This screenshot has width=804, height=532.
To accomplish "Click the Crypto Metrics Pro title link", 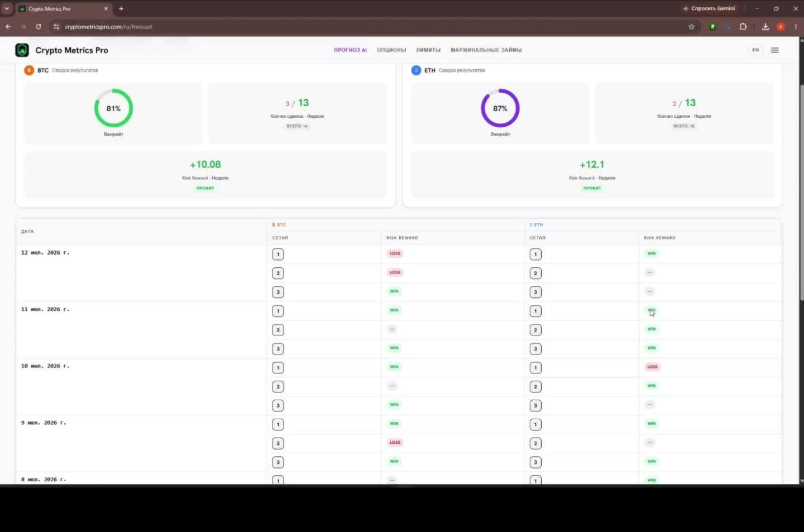I will [x=71, y=50].
